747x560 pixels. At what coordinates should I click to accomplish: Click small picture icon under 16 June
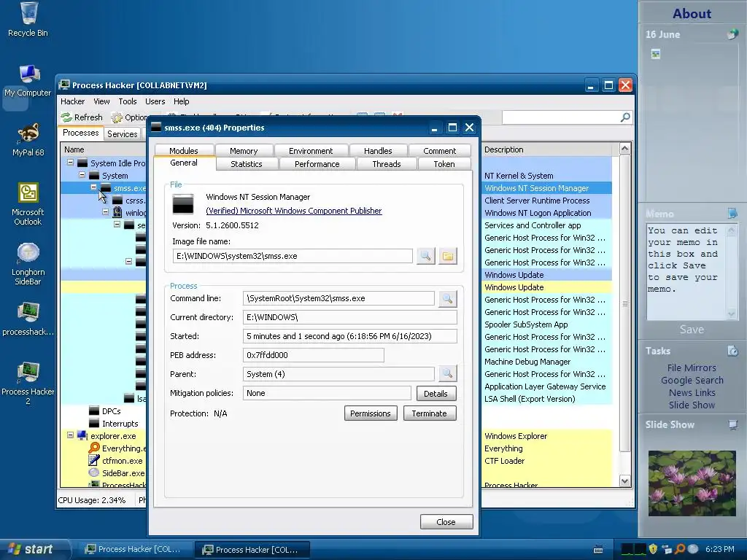(x=656, y=54)
